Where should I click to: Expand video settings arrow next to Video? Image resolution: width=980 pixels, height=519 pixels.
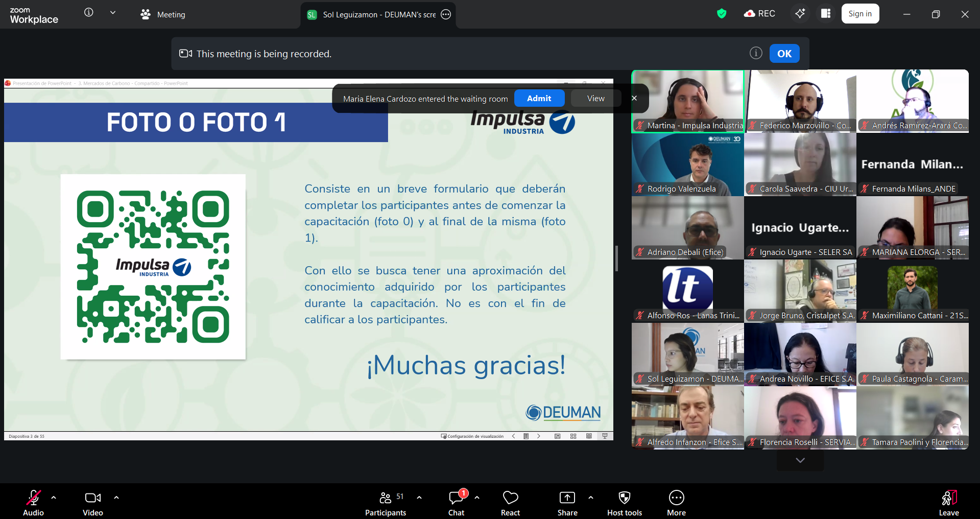[x=116, y=497]
